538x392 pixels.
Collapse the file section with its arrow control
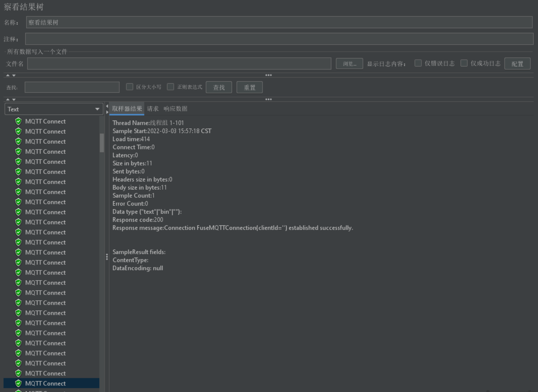click(x=8, y=75)
